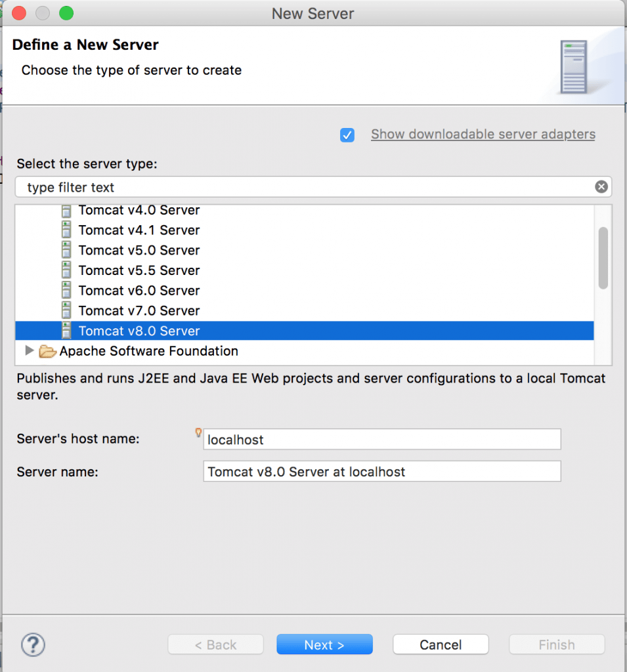The height and width of the screenshot is (672, 627).
Task: Select the Tomcat v5.0 Server entry
Action: pos(139,250)
